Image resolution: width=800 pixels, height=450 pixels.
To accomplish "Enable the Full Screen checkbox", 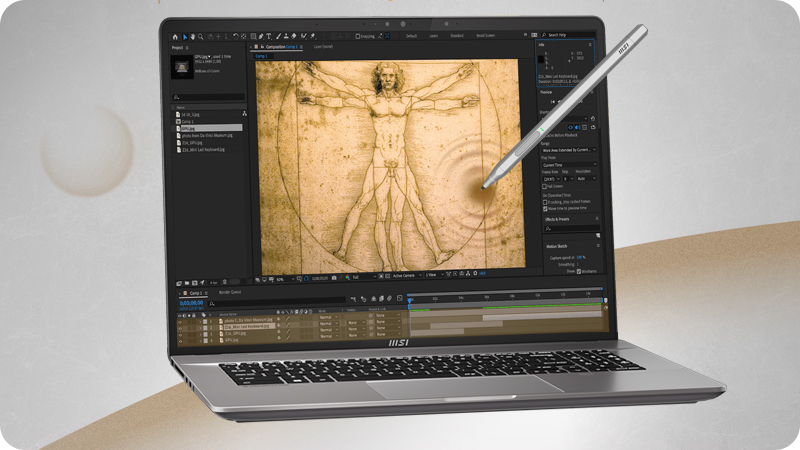I will [544, 187].
